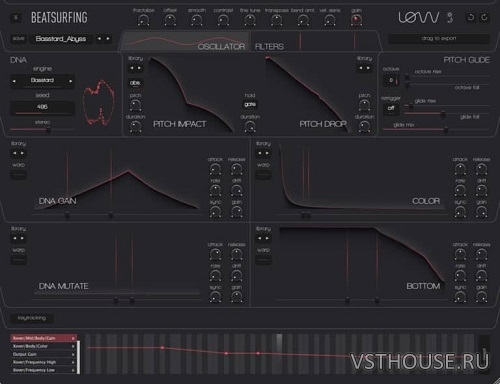
Task: Select the Output Gain modulation row
Action: tap(44, 354)
